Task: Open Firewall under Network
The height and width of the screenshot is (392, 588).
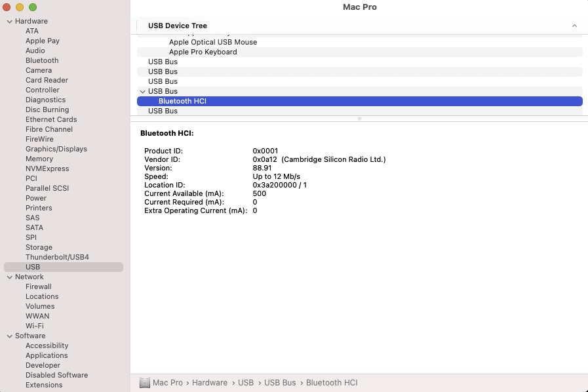Action: (39, 286)
